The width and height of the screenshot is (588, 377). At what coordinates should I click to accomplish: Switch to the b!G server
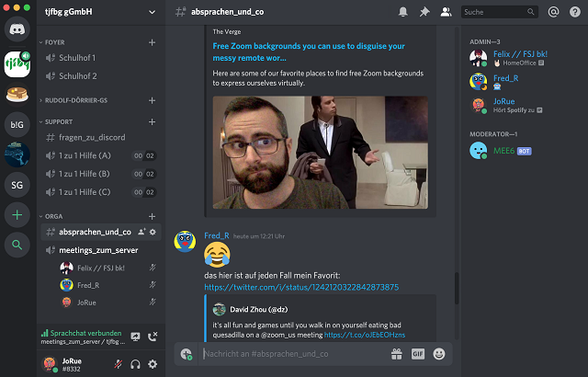pos(17,124)
